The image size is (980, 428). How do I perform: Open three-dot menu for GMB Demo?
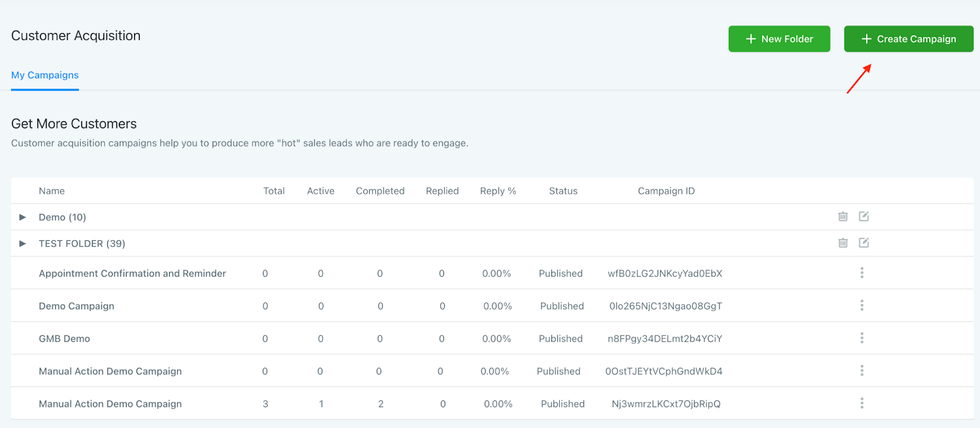click(862, 338)
